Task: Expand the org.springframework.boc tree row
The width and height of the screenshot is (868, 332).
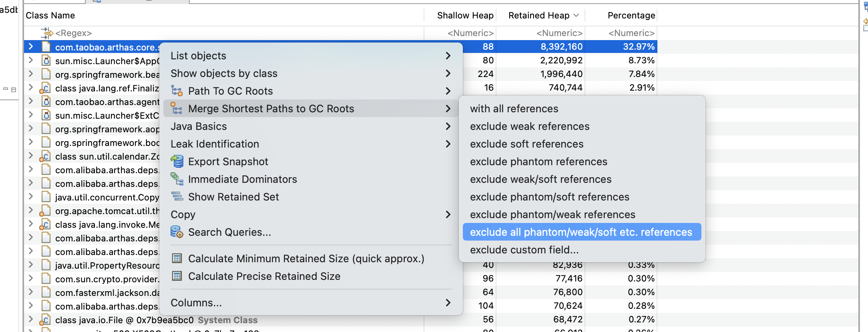Action: 31,142
